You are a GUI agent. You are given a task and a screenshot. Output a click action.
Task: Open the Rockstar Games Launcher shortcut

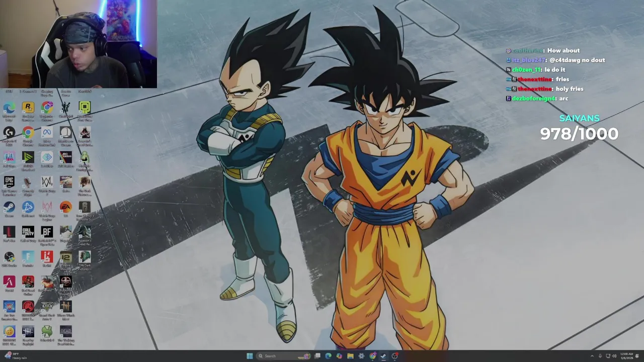coord(28,111)
